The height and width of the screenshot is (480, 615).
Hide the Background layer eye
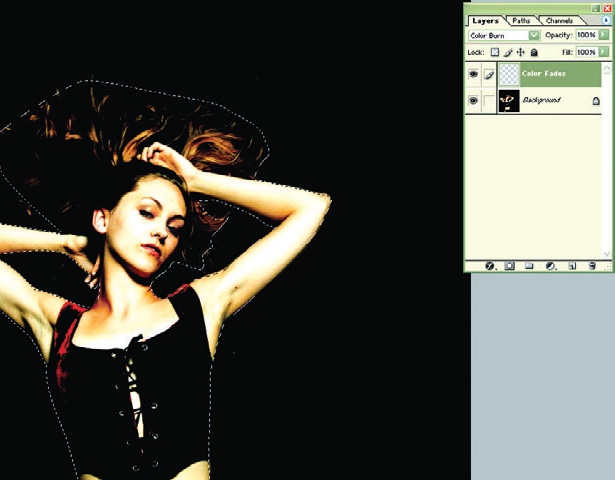pos(473,101)
